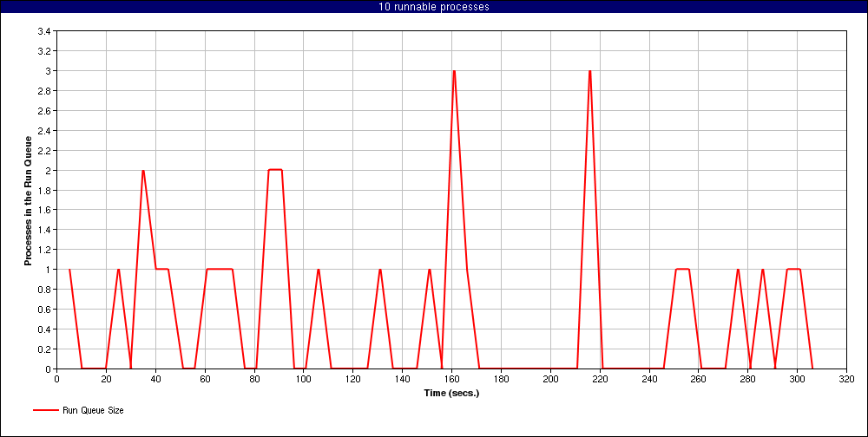Click the 1.4 tick label on the y-axis

(x=44, y=230)
